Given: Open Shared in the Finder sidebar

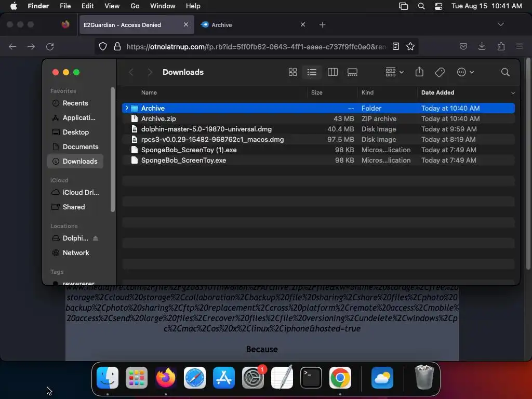Looking at the screenshot, I should (75, 207).
